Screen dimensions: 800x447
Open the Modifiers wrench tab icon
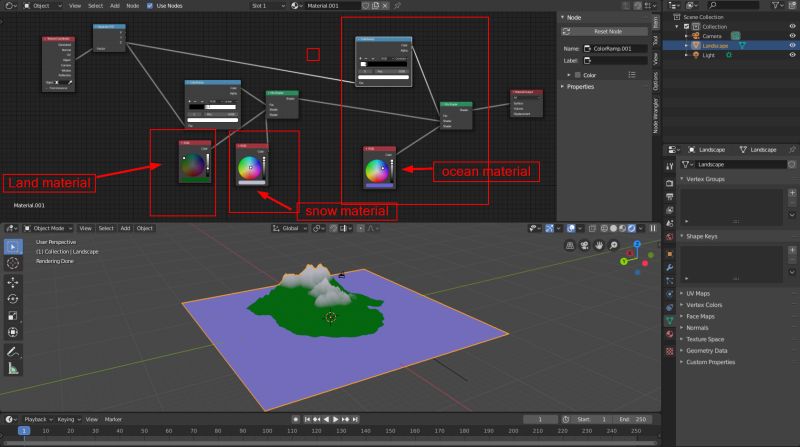670,267
